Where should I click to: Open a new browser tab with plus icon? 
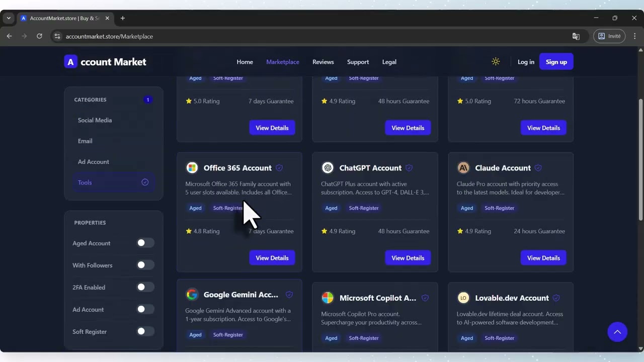[x=123, y=18]
